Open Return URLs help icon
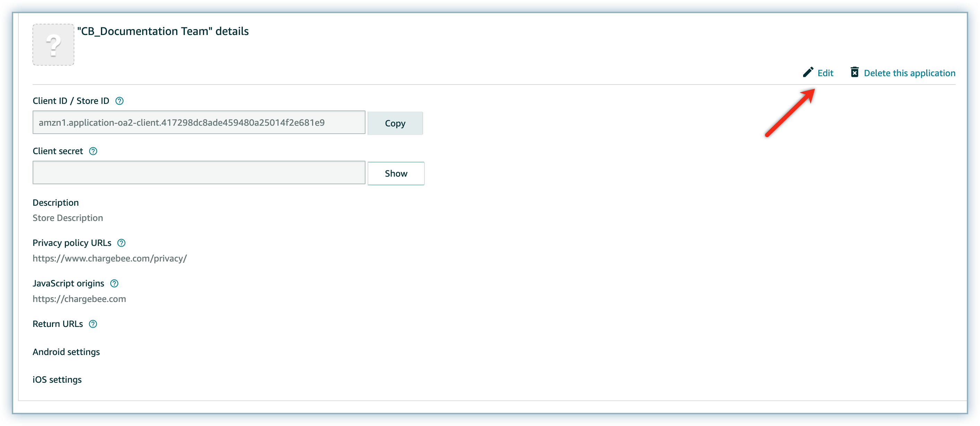Screen dimensions: 980x426 tap(93, 324)
